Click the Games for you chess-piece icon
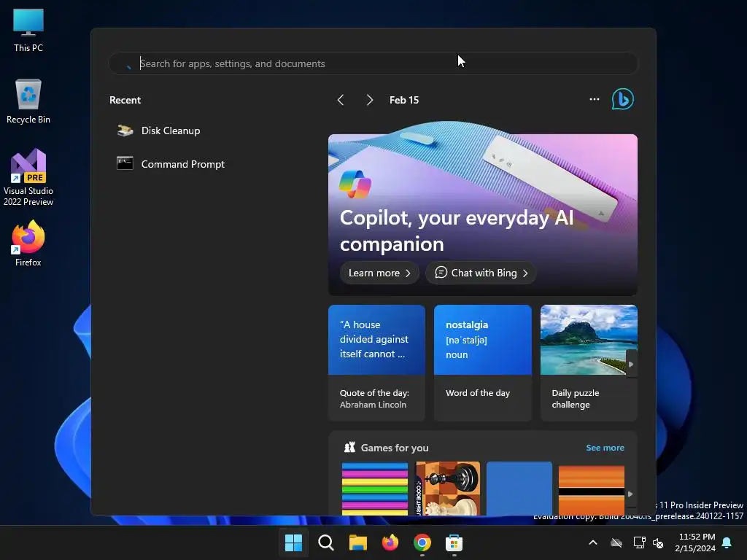 (x=349, y=447)
